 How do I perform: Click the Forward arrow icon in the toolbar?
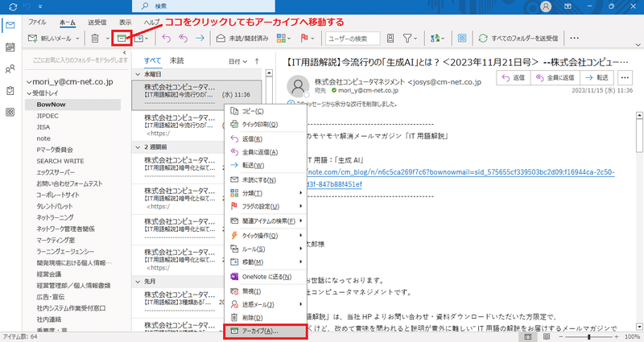[x=200, y=38]
